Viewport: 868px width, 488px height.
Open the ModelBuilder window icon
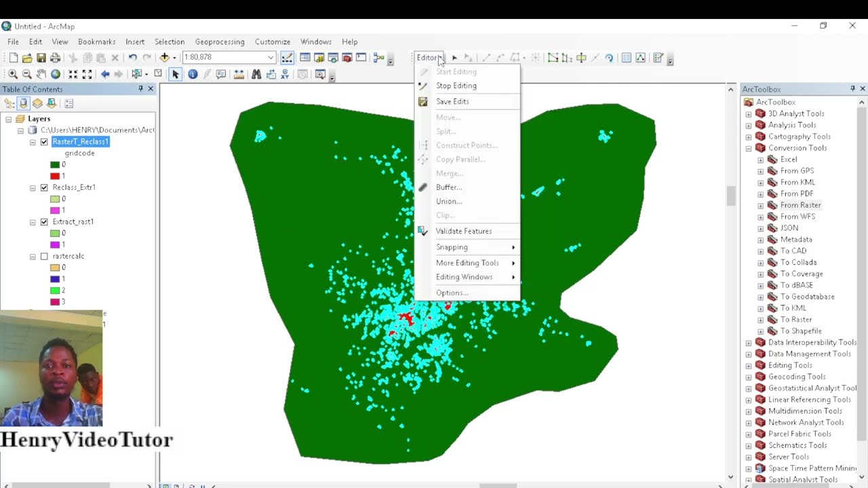point(379,58)
